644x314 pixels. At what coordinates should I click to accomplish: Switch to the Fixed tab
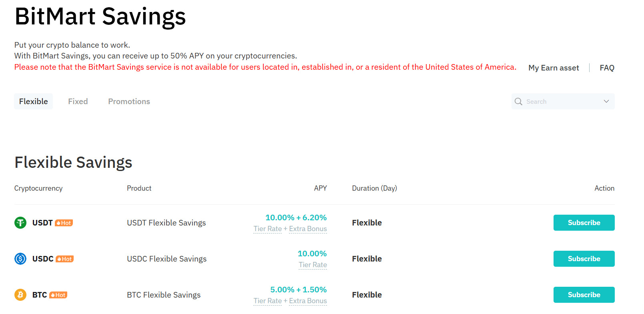tap(78, 101)
